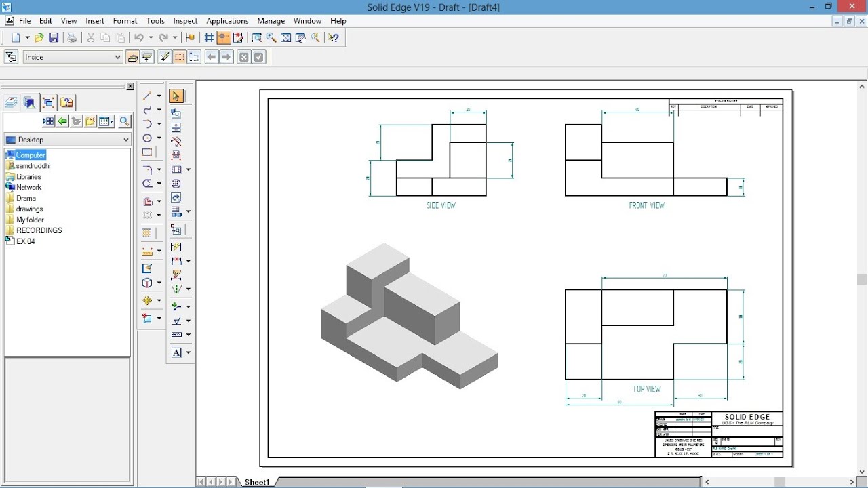Click the Open file folder icon
The image size is (868, 488).
pyautogui.click(x=39, y=38)
